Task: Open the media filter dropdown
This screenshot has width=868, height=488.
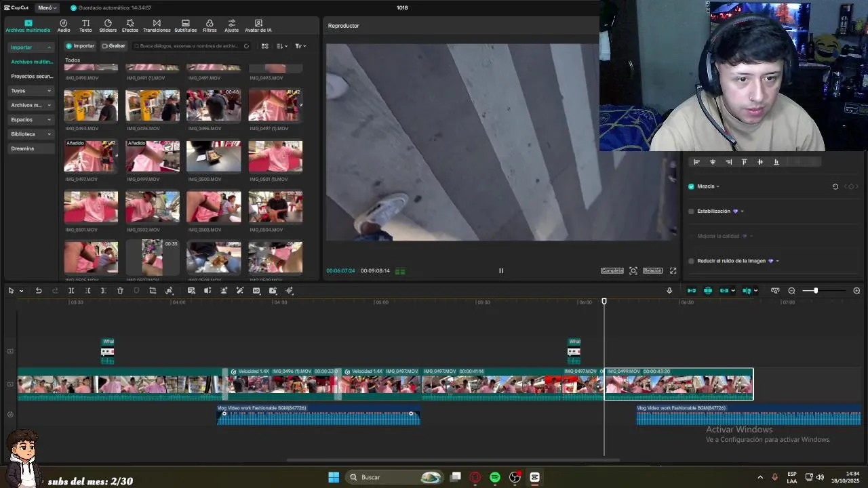Action: pyautogui.click(x=300, y=46)
